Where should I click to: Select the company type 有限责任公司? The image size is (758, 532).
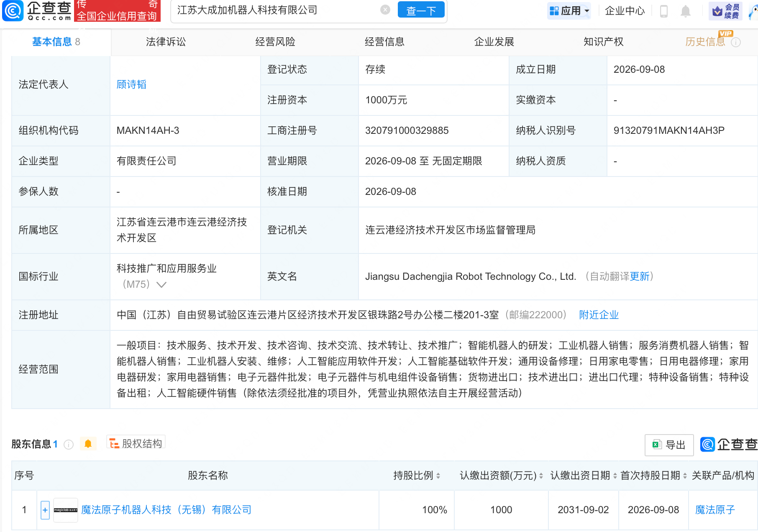point(146,161)
